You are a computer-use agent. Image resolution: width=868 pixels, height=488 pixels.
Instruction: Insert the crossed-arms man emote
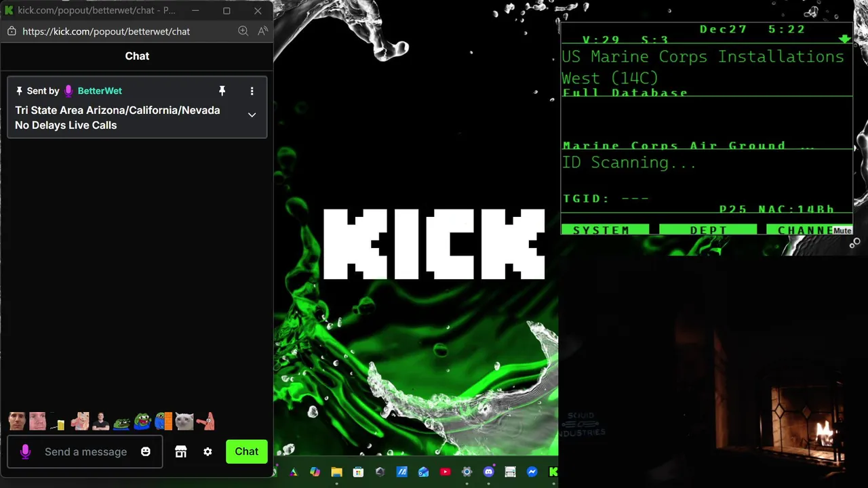[100, 421]
